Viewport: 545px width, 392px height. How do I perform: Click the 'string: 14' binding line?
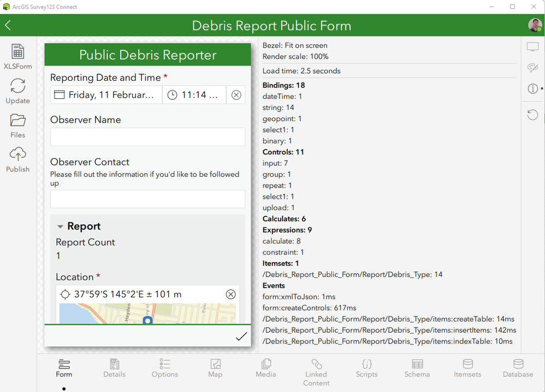(278, 108)
